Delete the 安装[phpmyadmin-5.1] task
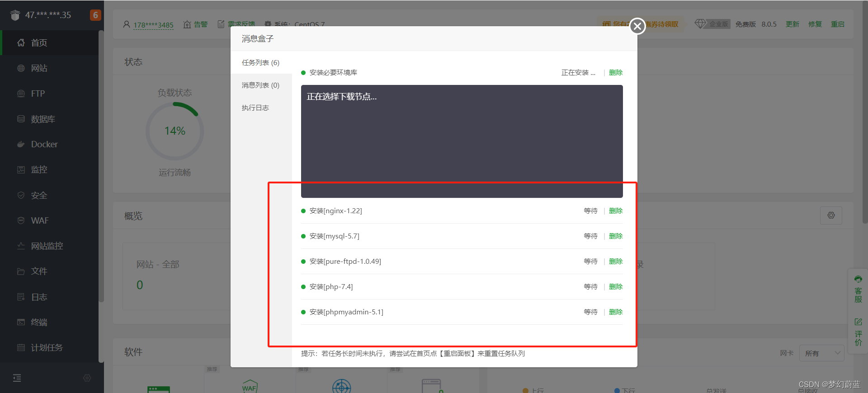 pyautogui.click(x=616, y=312)
